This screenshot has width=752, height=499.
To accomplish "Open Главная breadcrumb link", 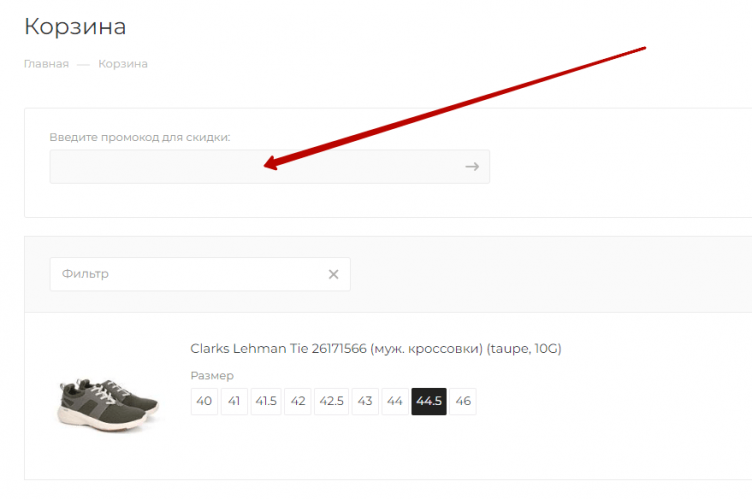I will coord(46,64).
